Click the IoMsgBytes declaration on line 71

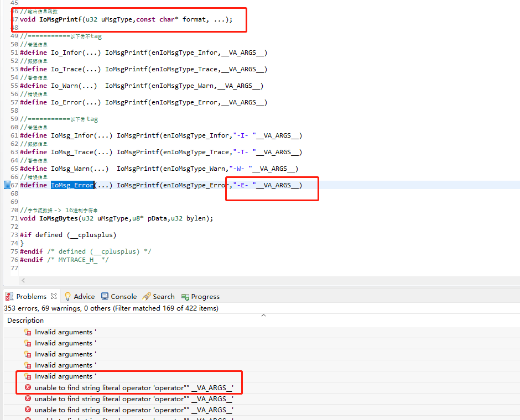coord(116,218)
